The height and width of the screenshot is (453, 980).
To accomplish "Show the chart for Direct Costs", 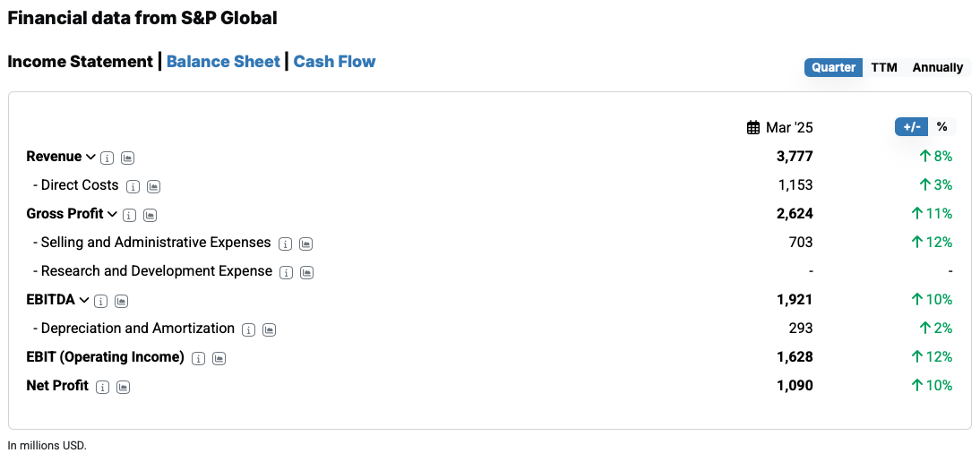I will (154, 186).
